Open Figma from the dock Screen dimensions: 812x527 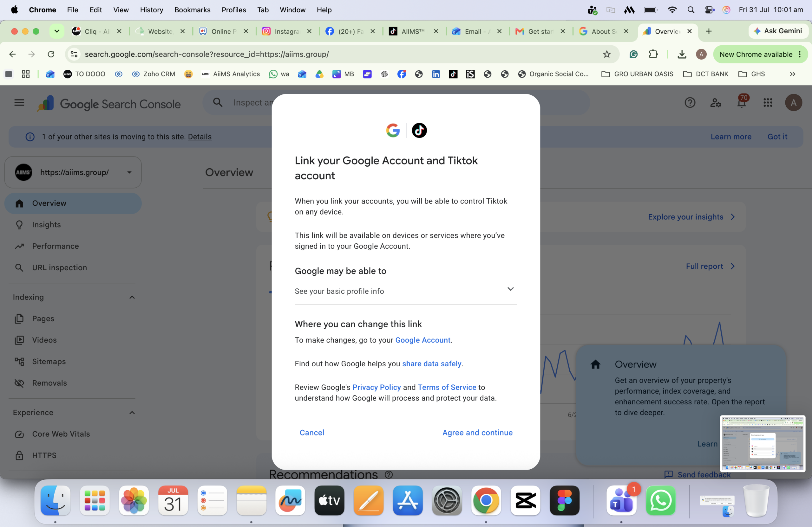click(564, 500)
